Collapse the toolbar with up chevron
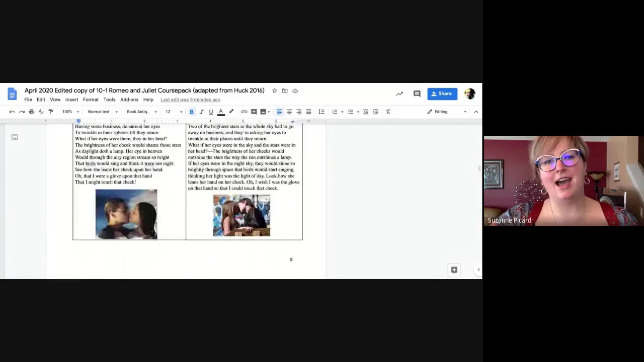The width and height of the screenshot is (644, 362). (476, 112)
